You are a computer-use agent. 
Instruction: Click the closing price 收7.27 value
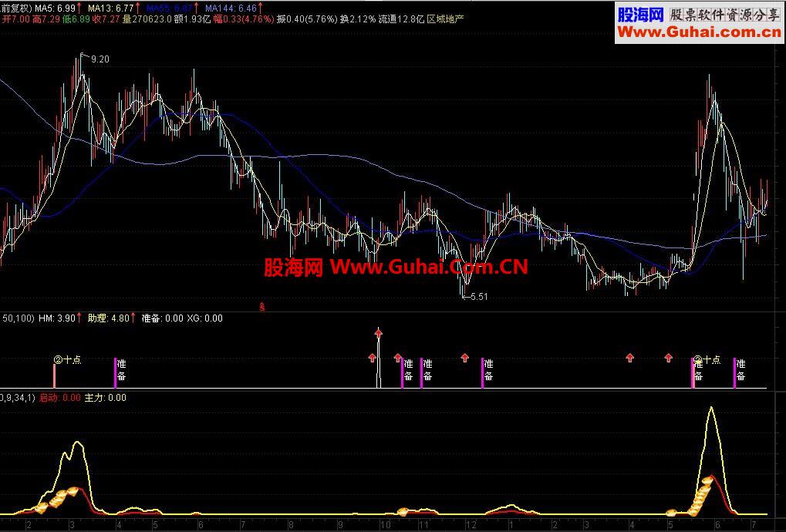point(106,19)
